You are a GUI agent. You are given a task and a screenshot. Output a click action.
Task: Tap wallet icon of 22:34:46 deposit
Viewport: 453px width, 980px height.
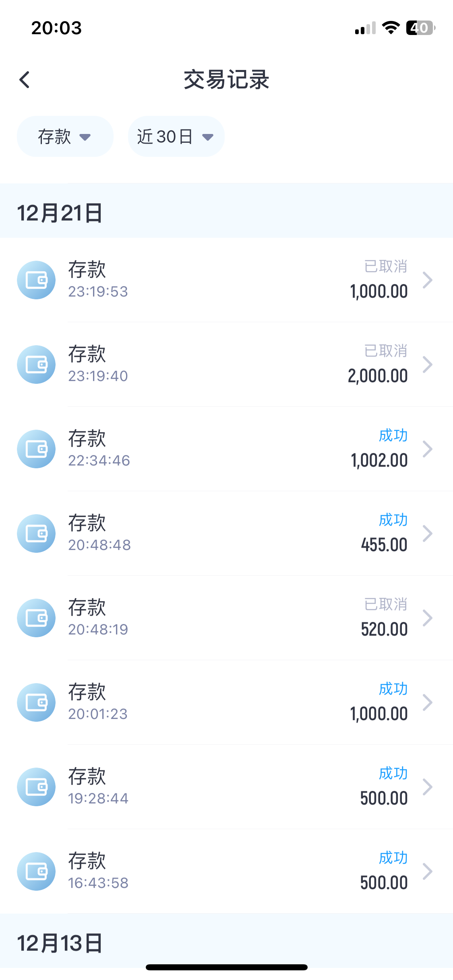pyautogui.click(x=36, y=449)
